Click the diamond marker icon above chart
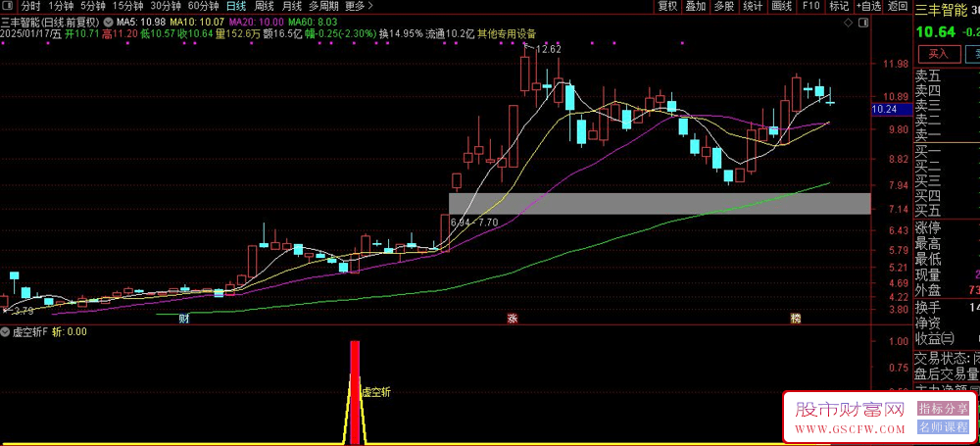 point(848,24)
